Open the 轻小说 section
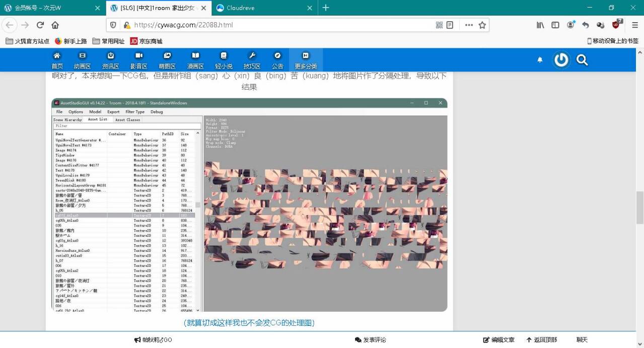Screen dimensions: 644x348 (x=224, y=60)
